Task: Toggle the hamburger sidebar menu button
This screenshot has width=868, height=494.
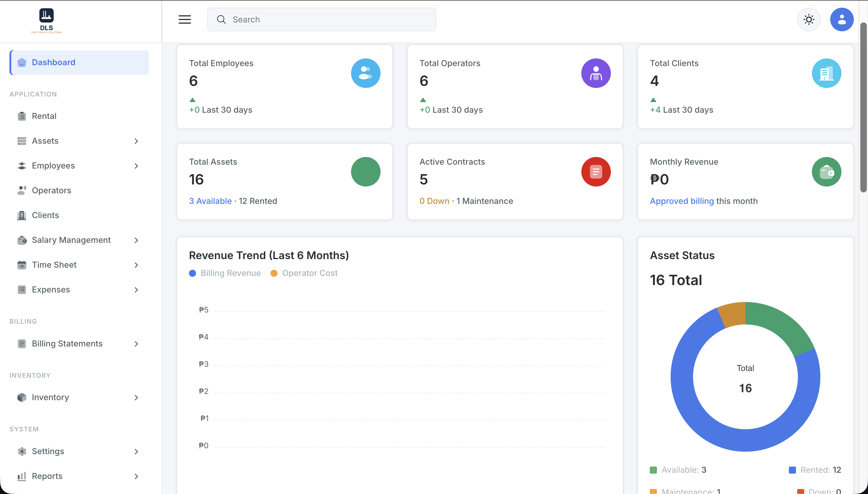Action: click(185, 19)
